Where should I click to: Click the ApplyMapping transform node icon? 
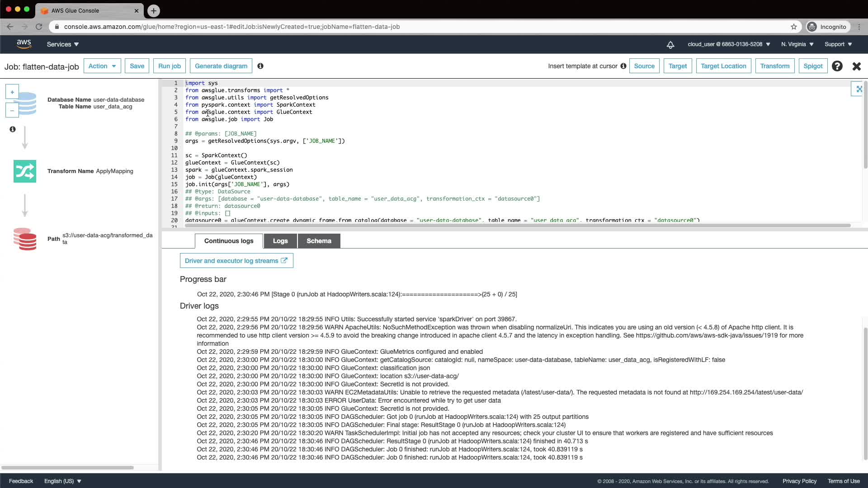(x=24, y=171)
